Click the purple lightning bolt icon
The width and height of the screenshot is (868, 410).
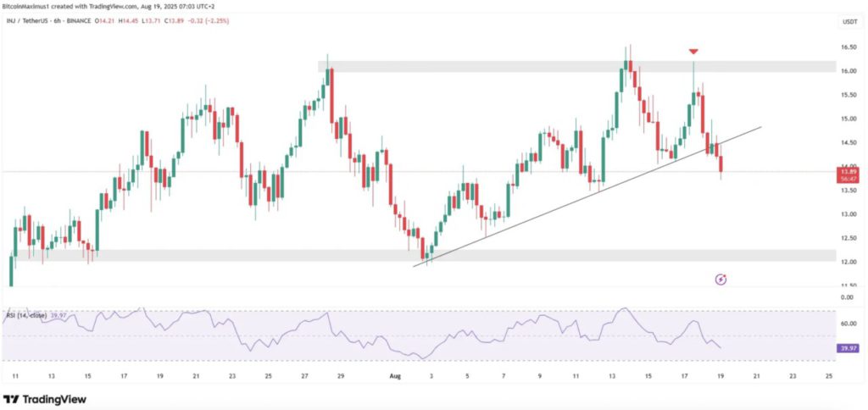(x=721, y=279)
